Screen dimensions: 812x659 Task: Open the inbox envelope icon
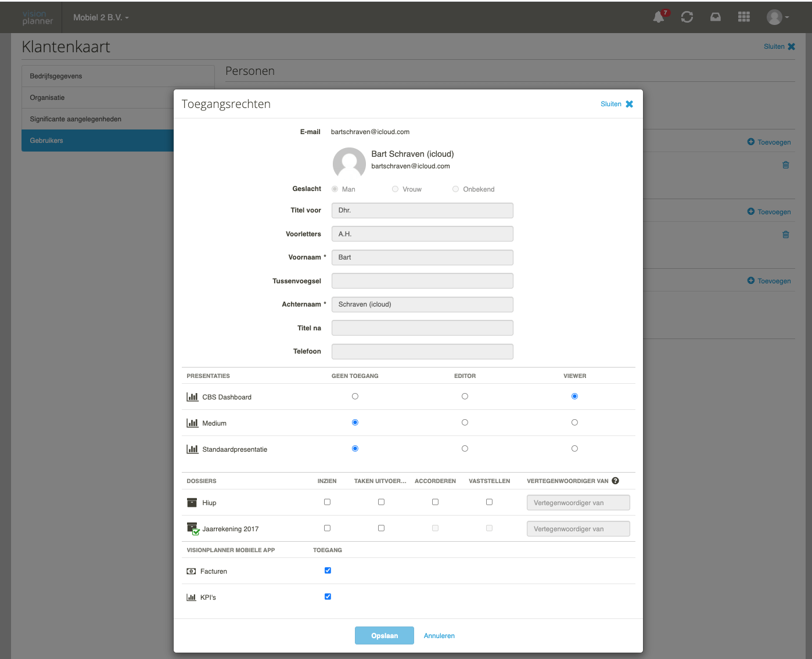pos(715,17)
